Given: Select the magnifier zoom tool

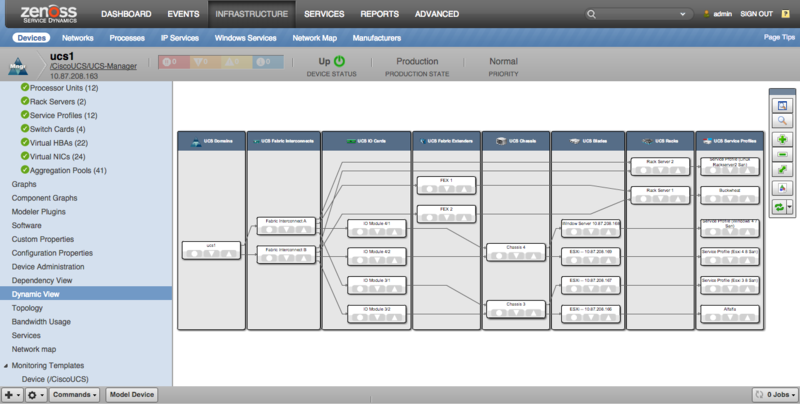Looking at the screenshot, I should tap(782, 121).
